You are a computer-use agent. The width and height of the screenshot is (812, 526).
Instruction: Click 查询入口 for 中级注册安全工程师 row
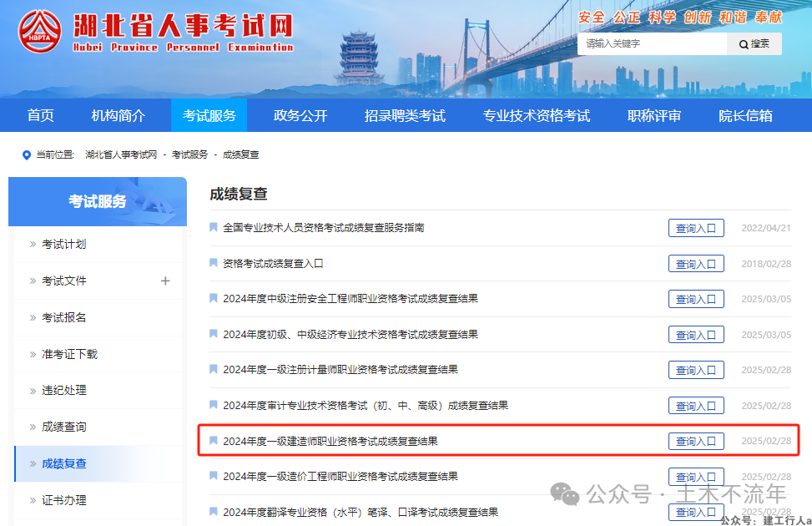696,299
